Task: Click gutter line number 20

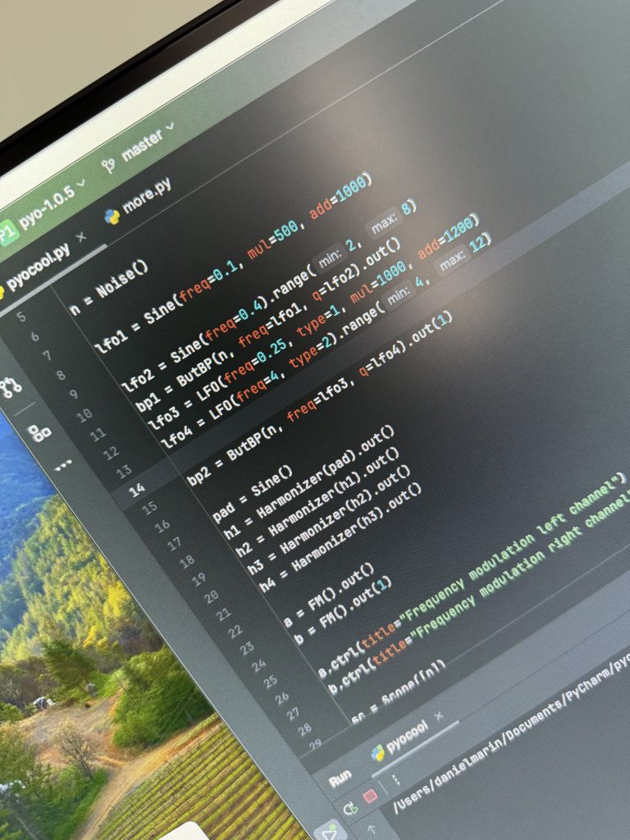Action: pos(212,596)
